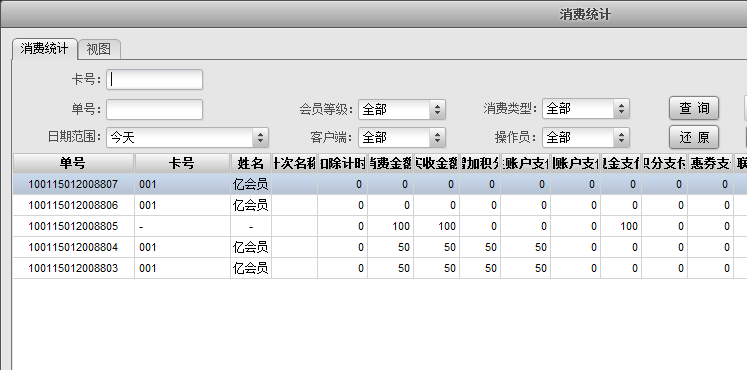Image resolution: width=747 pixels, height=370 pixels.
Task: Open the 操作员 dropdown
Action: tap(586, 138)
